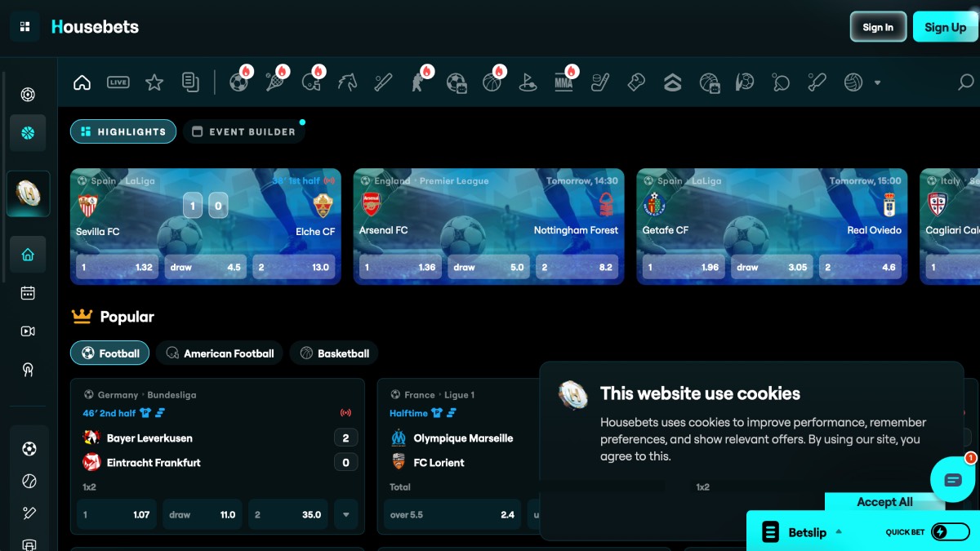This screenshot has width=980, height=551.
Task: Open the bet history document icon
Action: pyautogui.click(x=190, y=82)
